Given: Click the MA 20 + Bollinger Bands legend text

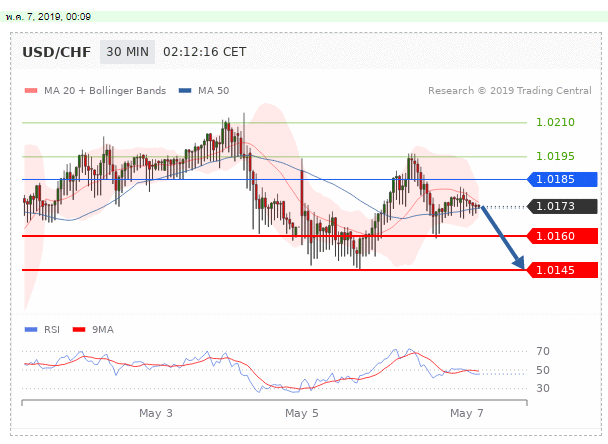Looking at the screenshot, I should click(105, 91).
